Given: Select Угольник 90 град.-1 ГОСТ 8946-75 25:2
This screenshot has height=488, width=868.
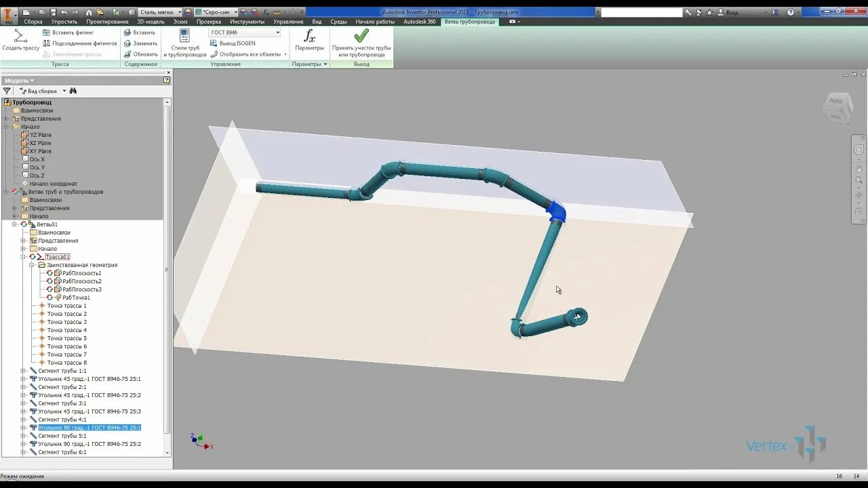Looking at the screenshot, I should [x=90, y=444].
